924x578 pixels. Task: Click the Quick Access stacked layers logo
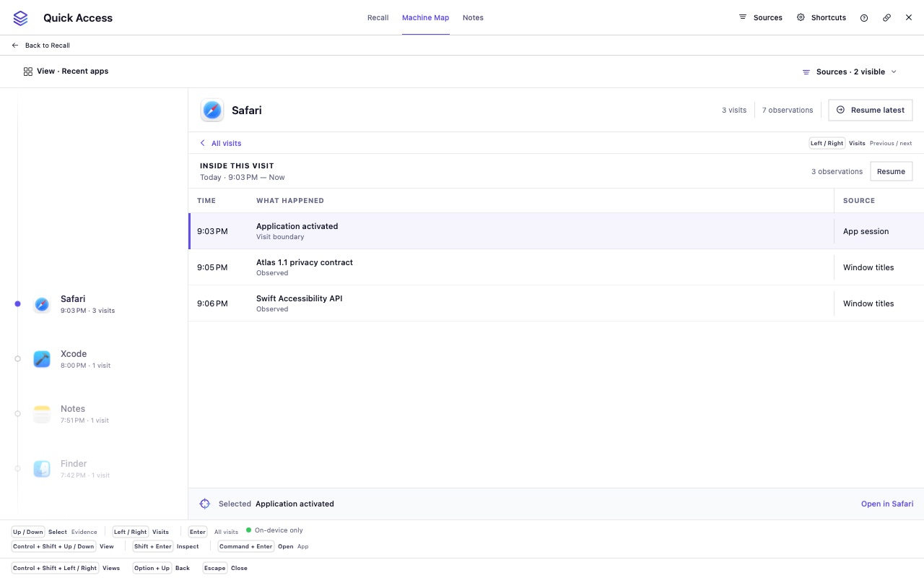click(x=20, y=18)
